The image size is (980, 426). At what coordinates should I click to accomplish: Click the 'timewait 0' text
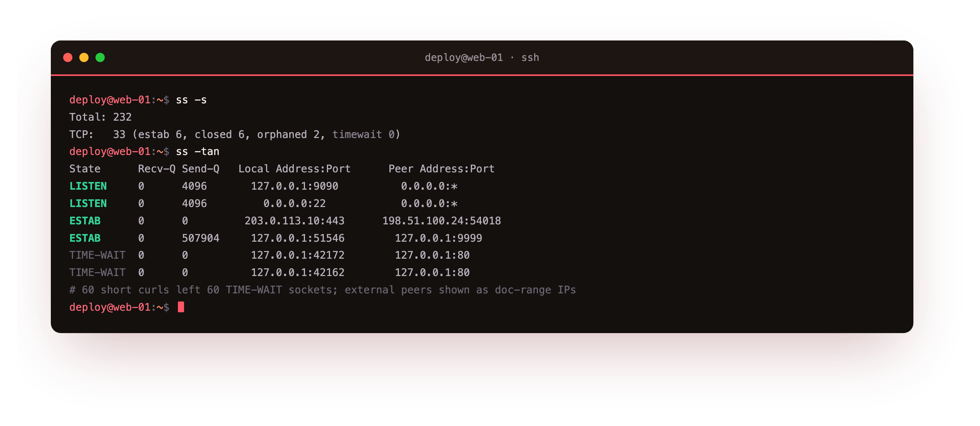tap(364, 135)
